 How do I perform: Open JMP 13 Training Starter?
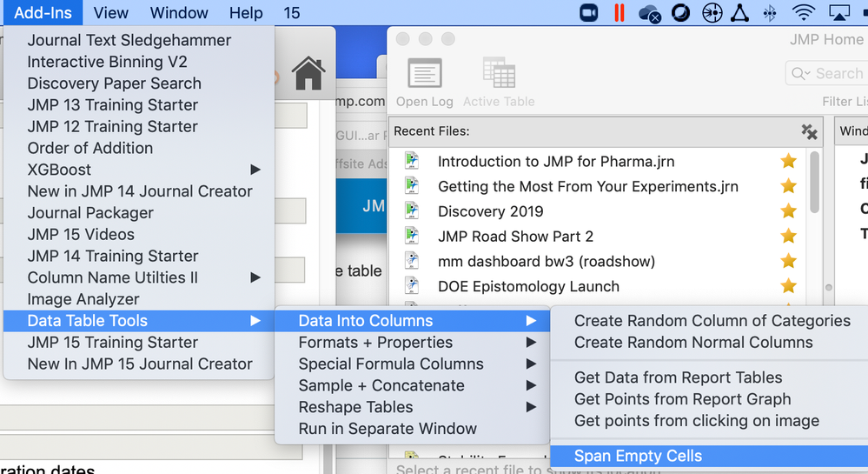(x=139, y=105)
